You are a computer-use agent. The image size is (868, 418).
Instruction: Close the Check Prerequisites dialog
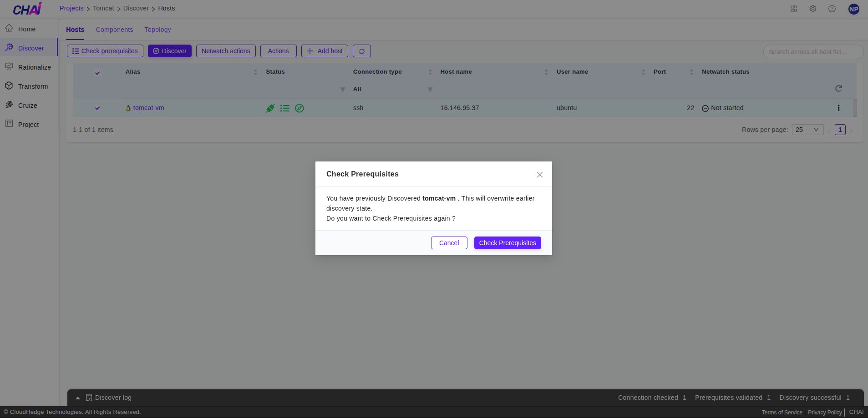coord(540,175)
